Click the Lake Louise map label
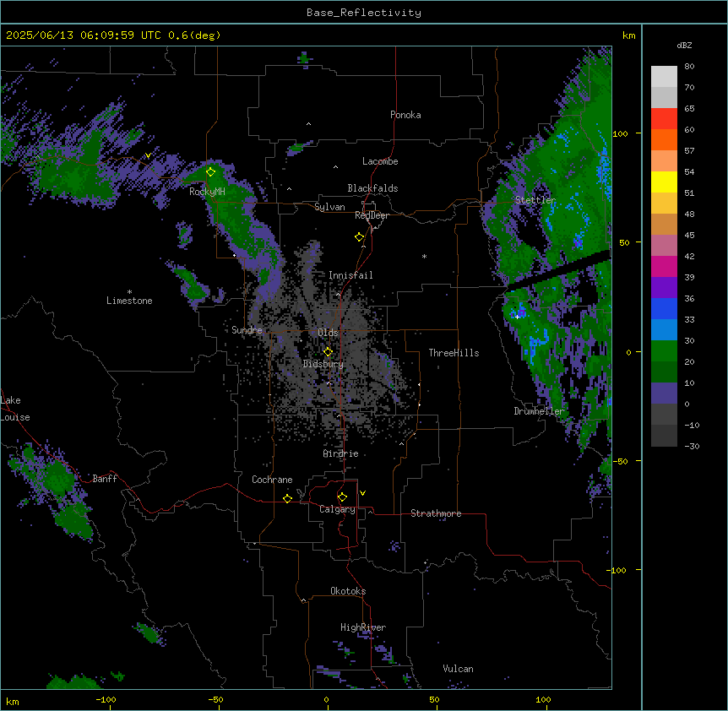The height and width of the screenshot is (711, 728). coord(15,409)
